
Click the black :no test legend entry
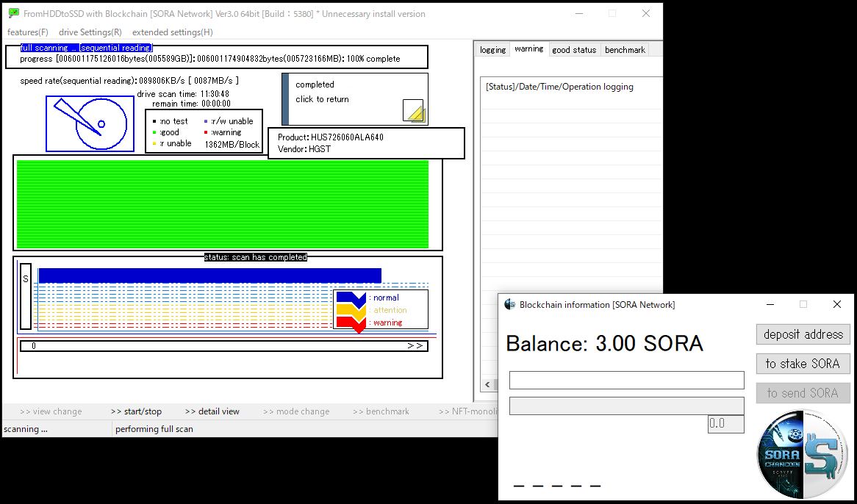(x=170, y=121)
